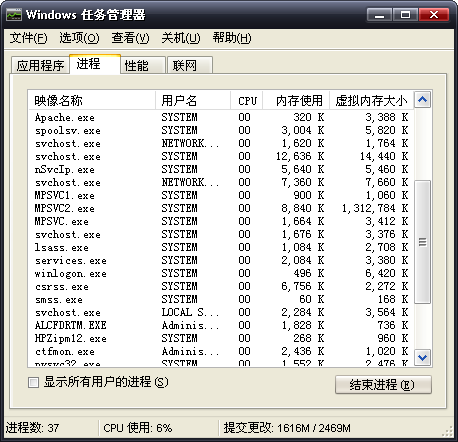Open the 查看(V) menu
Viewport: 458px width, 442px height.
(130, 38)
